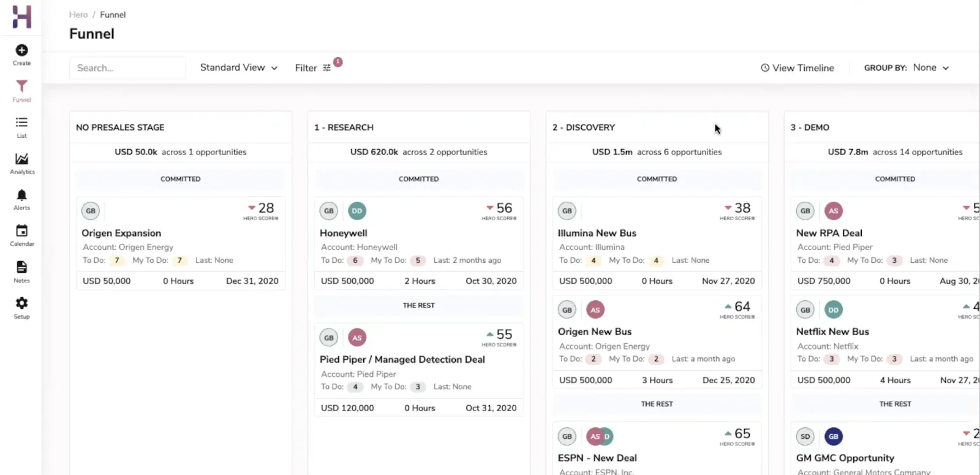Open GM GMC Opportunity title
Screen dimensions: 980x475
(845, 458)
